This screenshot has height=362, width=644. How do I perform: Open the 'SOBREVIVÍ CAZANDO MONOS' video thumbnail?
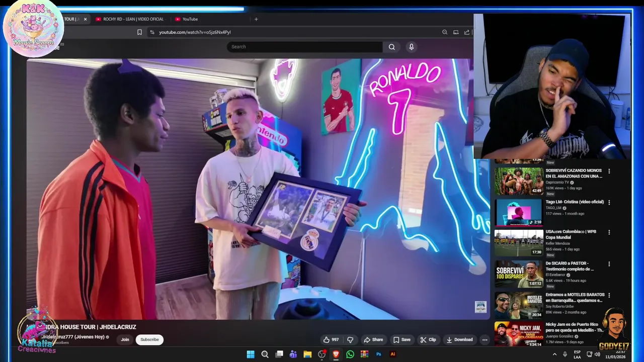(x=518, y=181)
